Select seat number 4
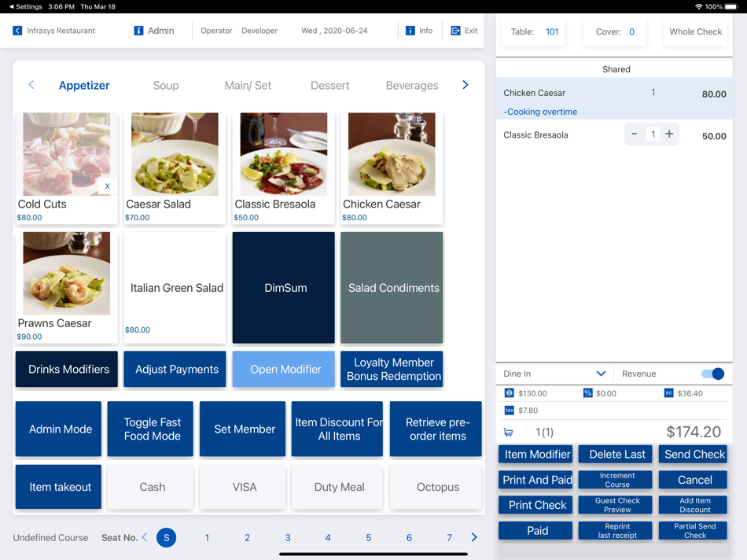This screenshot has height=560, width=747. [328, 538]
